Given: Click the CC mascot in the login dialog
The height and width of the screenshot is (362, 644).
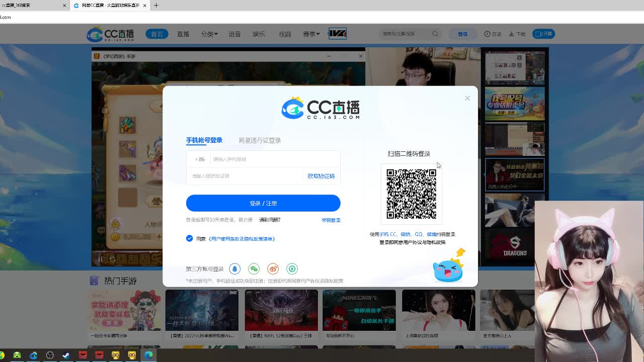Looking at the screenshot, I should 449,266.
